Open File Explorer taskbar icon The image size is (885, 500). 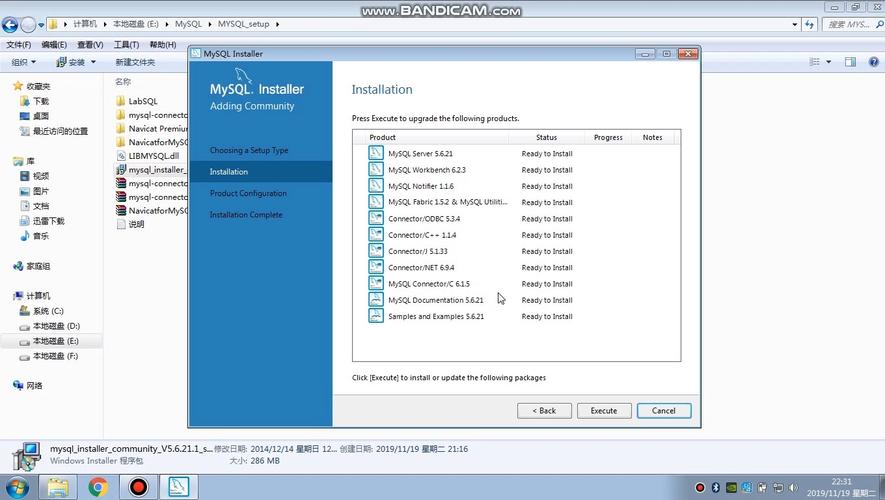58,486
